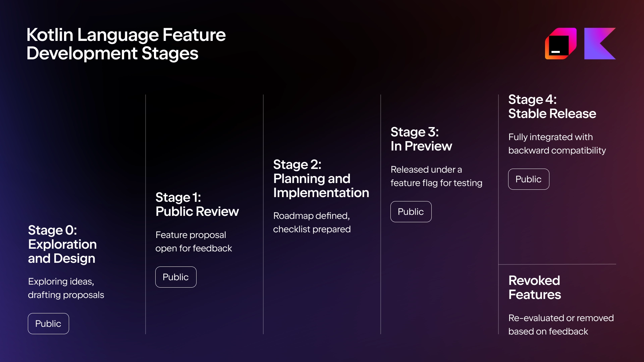Click the Stage 4 Stable Release Public button
644x362 pixels.
[x=528, y=179]
